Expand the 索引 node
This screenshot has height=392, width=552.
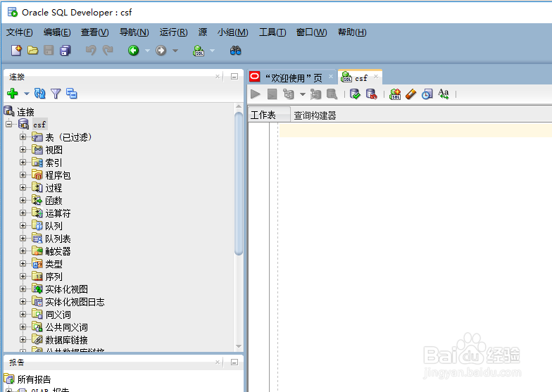pyautogui.click(x=23, y=162)
